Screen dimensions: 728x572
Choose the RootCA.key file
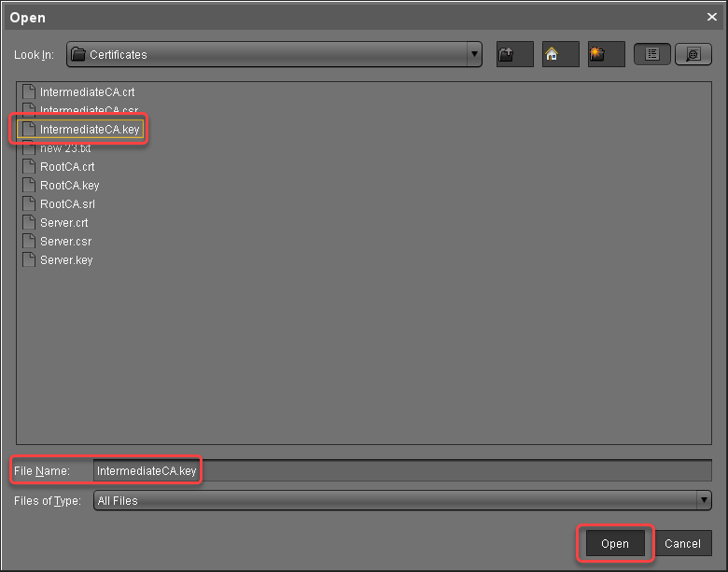tap(69, 186)
